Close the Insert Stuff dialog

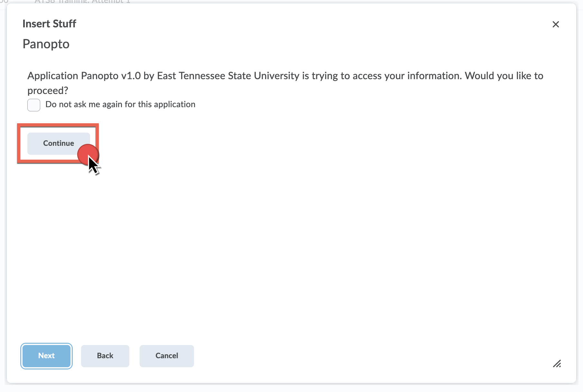(x=556, y=24)
